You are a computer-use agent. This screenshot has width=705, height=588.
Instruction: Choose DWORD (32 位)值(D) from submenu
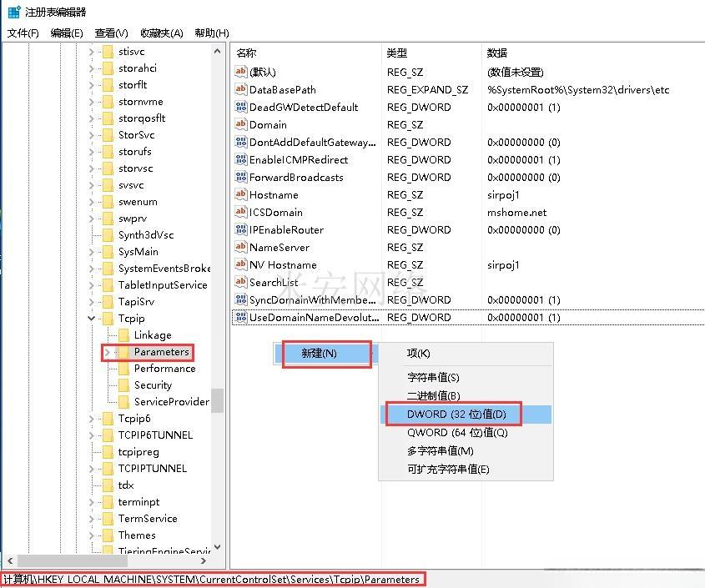(466, 414)
